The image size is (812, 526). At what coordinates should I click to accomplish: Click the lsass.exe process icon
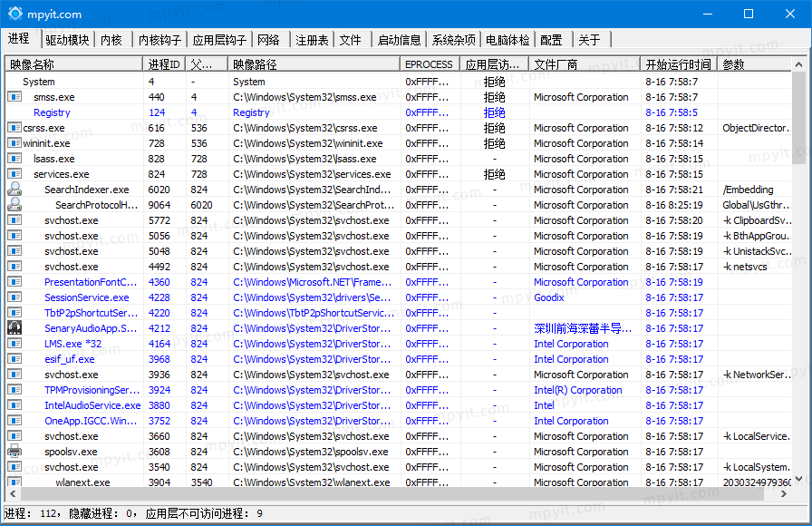click(14, 159)
